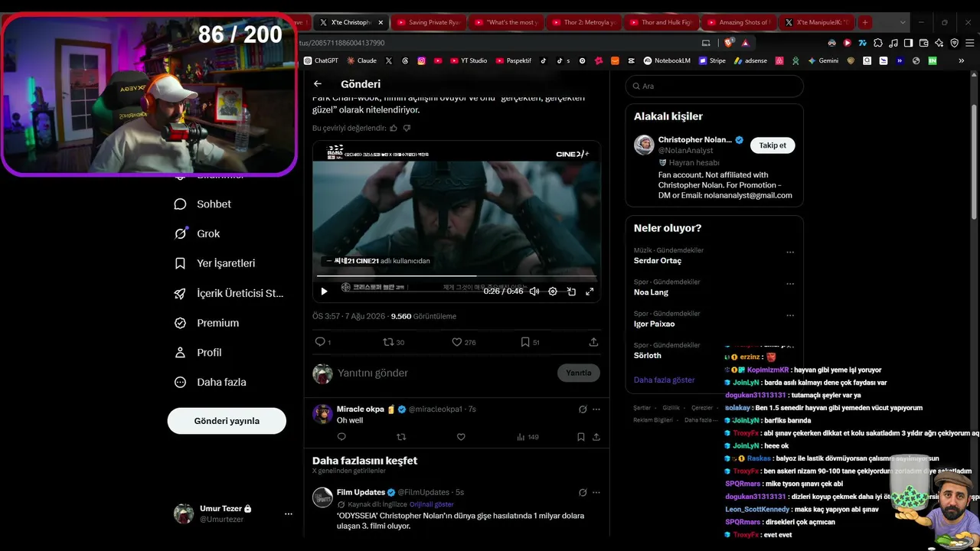This screenshot has height=551, width=980.
Task: Like Miracle okpa's reply
Action: click(461, 437)
